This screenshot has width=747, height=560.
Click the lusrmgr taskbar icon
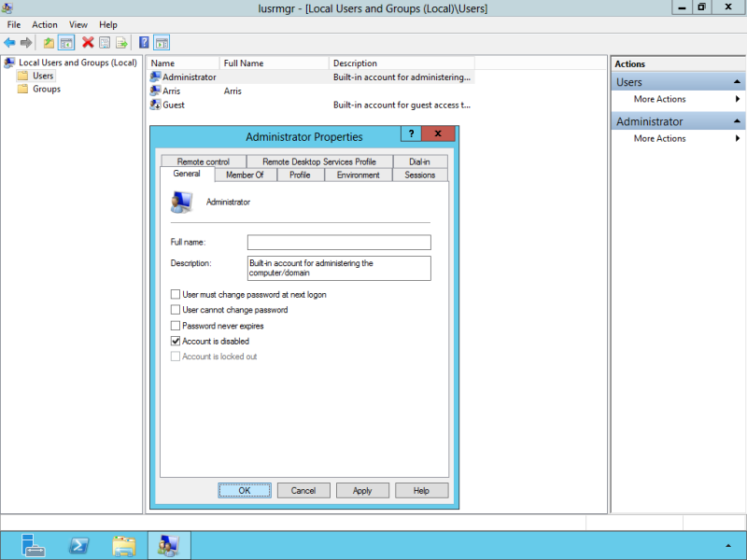click(x=169, y=546)
